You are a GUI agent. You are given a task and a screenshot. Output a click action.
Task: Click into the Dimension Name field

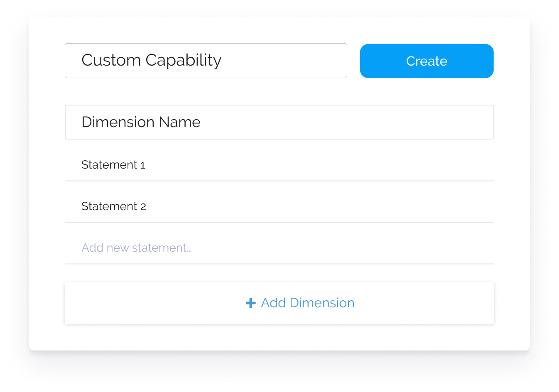tap(279, 122)
